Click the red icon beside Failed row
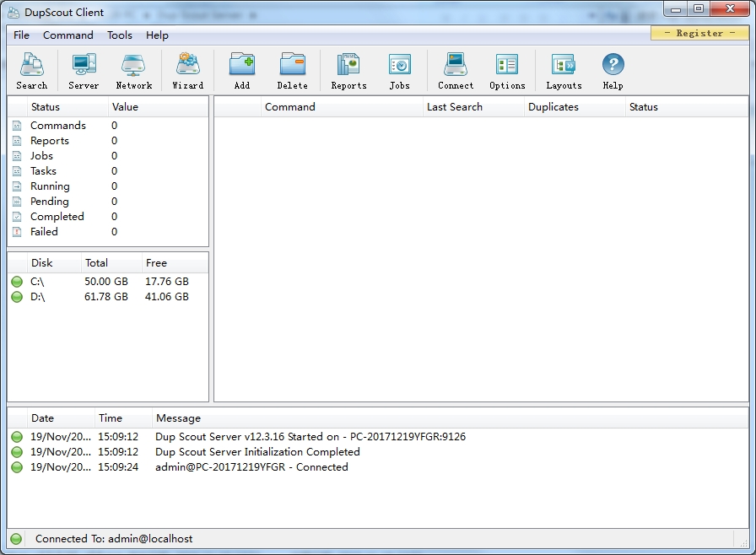Viewport: 756px width, 555px height. 17,232
